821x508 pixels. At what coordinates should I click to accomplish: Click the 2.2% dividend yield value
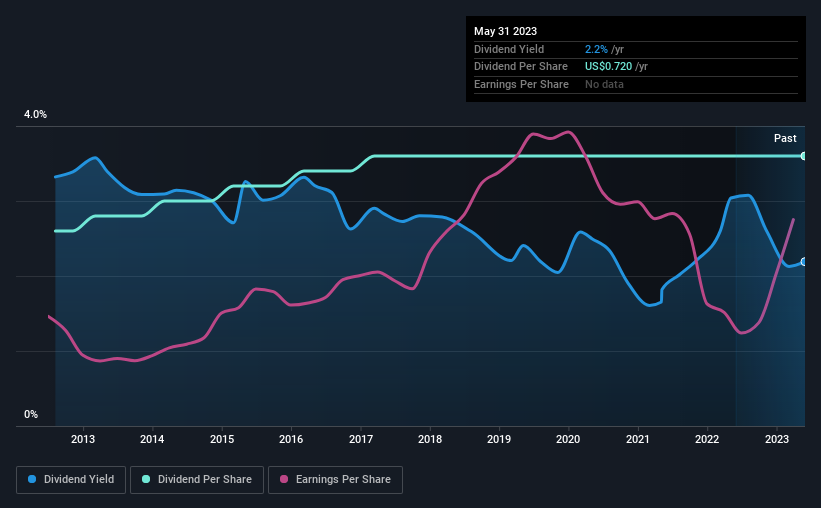[x=596, y=49]
